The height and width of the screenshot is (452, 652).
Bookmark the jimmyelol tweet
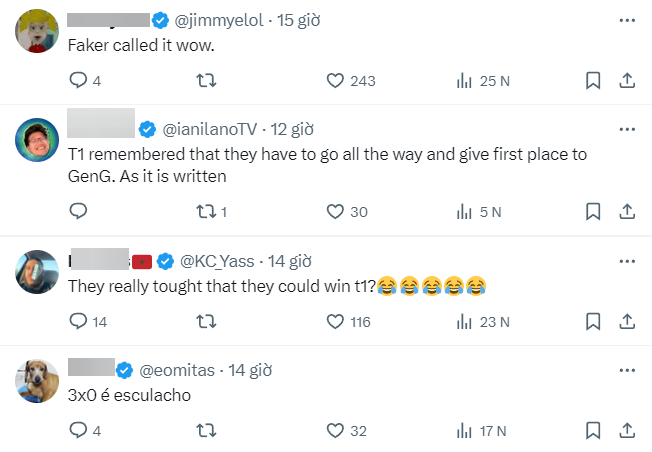(x=592, y=81)
